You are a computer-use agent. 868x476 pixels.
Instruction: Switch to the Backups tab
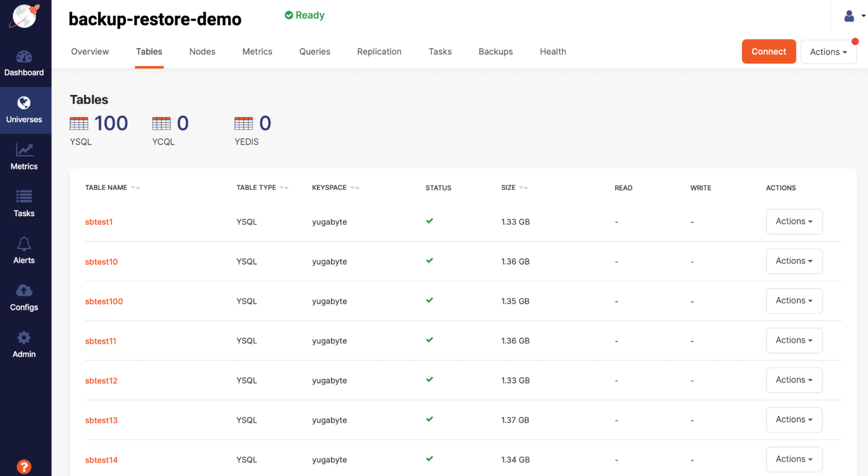[495, 52]
